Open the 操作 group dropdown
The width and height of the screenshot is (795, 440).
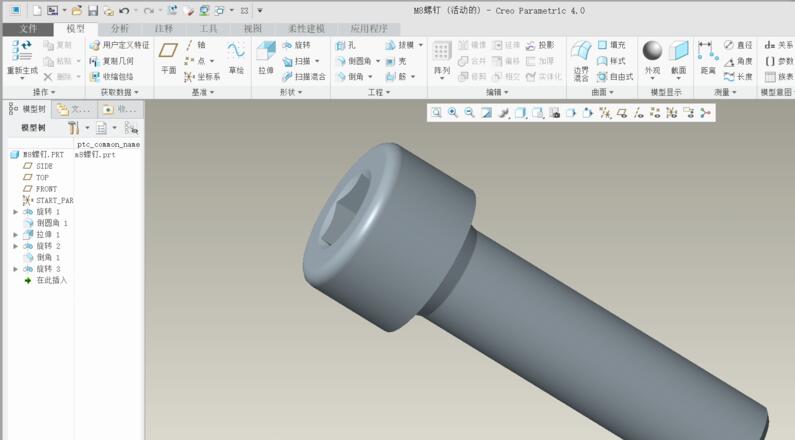pos(44,92)
